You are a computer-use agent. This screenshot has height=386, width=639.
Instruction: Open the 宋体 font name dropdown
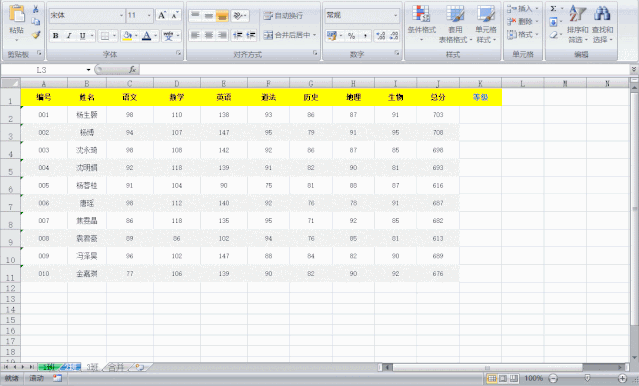(121, 15)
